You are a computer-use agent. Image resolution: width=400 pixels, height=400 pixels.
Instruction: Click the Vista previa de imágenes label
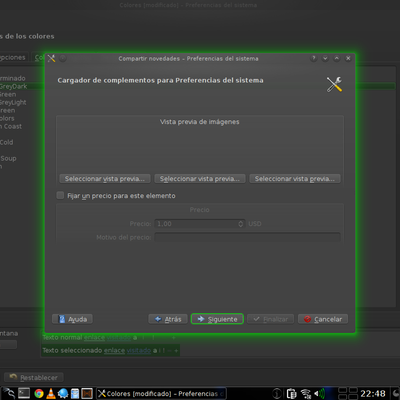pyautogui.click(x=200, y=122)
